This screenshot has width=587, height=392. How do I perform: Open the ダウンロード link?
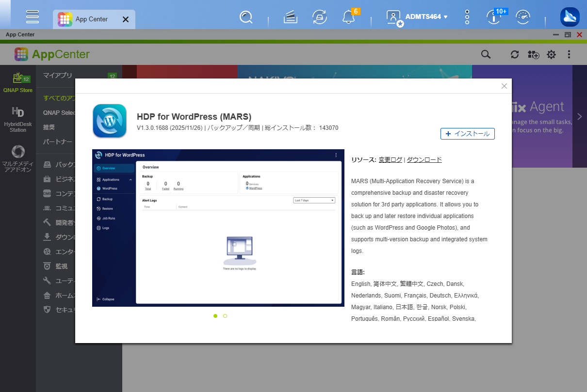click(x=424, y=160)
